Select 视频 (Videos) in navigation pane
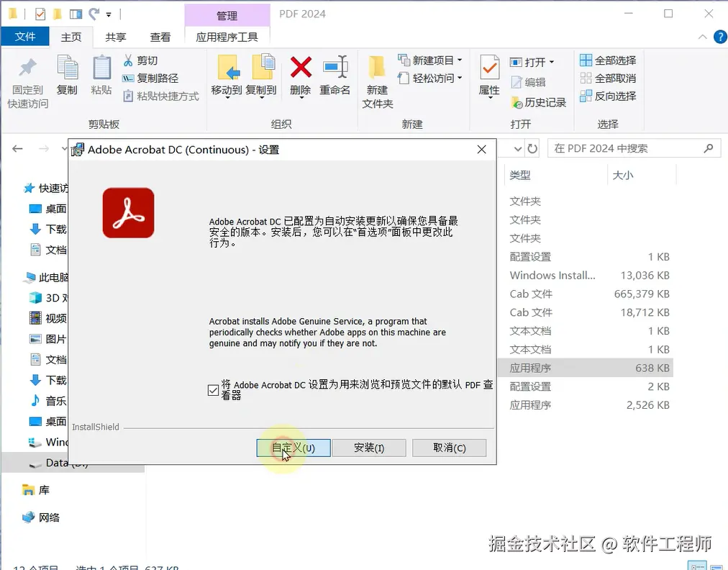This screenshot has height=570, width=728. coord(48,318)
